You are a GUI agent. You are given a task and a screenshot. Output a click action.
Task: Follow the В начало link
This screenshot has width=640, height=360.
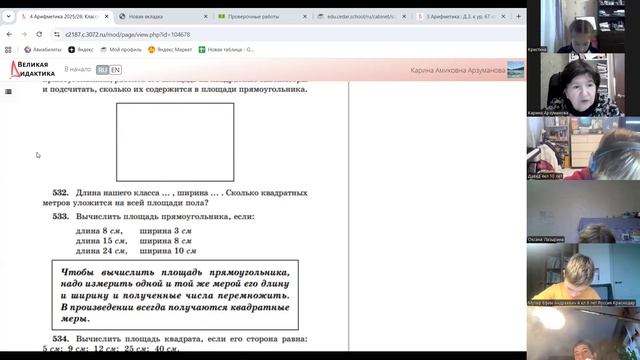pos(78,69)
